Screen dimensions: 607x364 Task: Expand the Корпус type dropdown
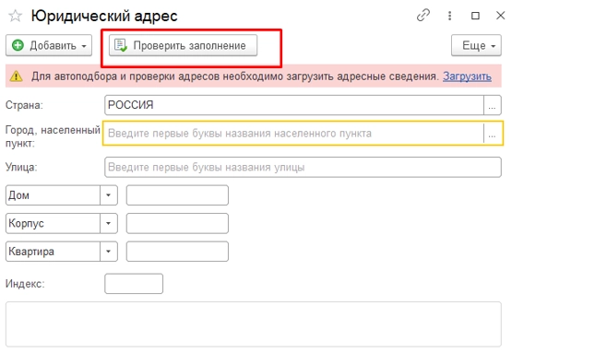[x=109, y=223]
